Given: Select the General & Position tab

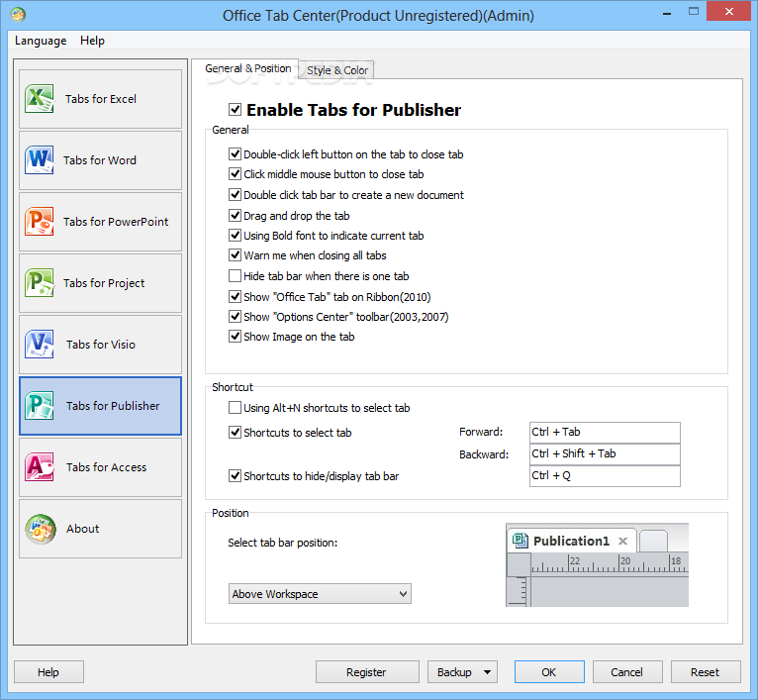Looking at the screenshot, I should pos(247,68).
